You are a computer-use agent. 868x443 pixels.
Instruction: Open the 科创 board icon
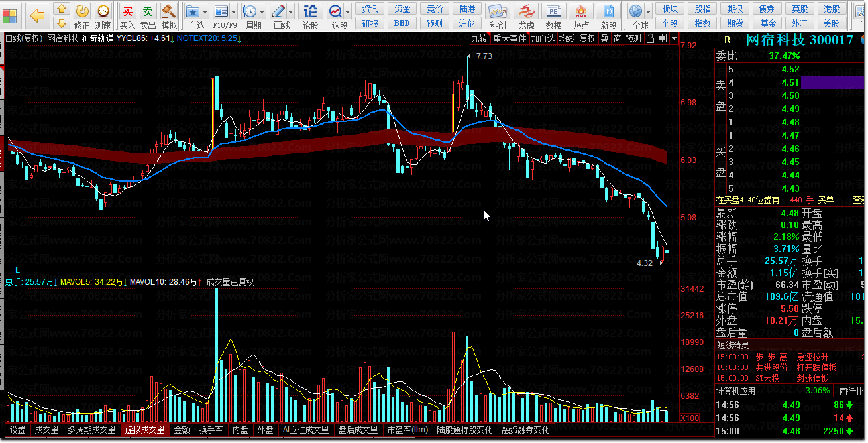coord(498,16)
